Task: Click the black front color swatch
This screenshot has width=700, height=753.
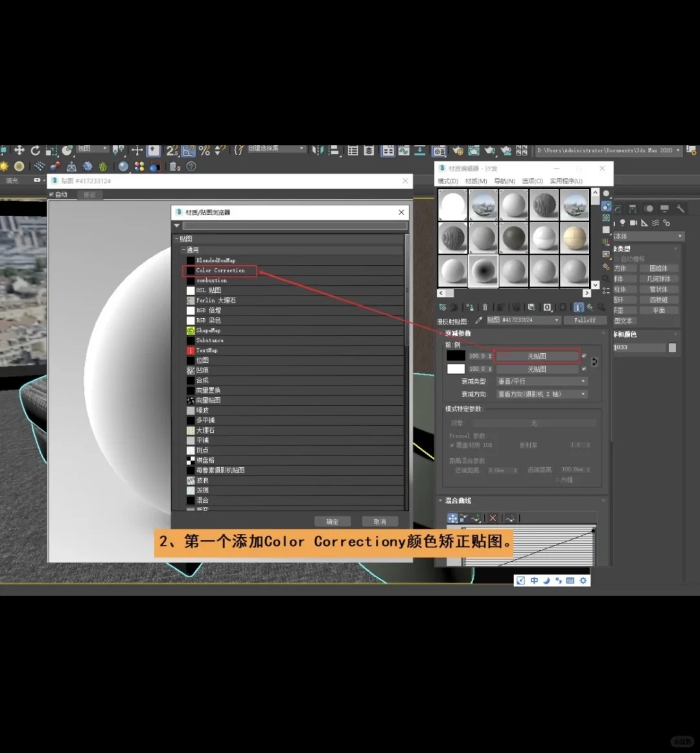Action: coord(456,355)
